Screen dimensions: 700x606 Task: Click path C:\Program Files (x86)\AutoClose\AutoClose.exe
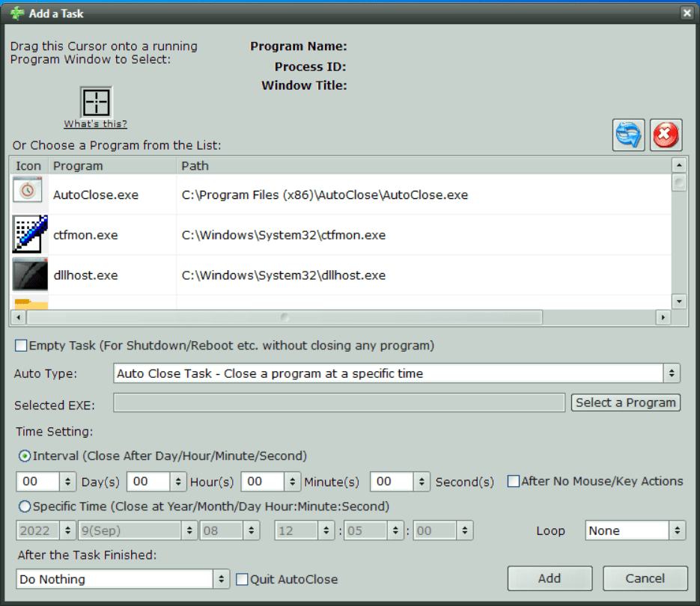[325, 195]
